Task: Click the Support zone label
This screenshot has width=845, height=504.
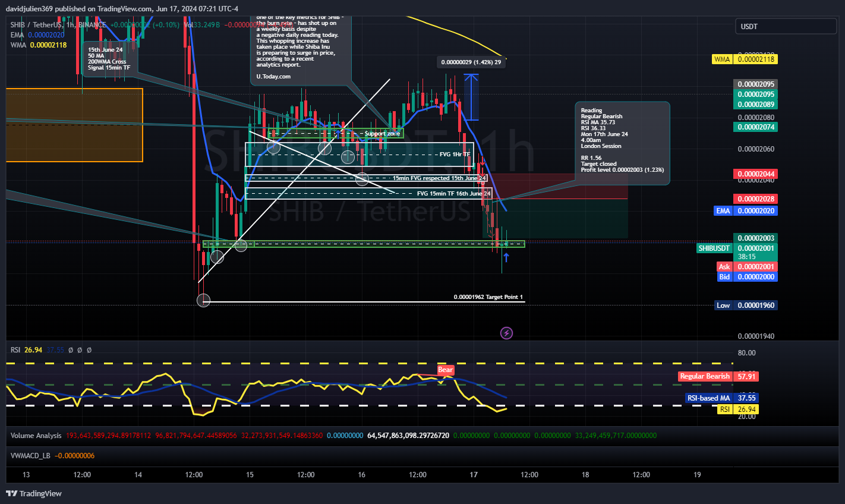Action: pyautogui.click(x=381, y=134)
